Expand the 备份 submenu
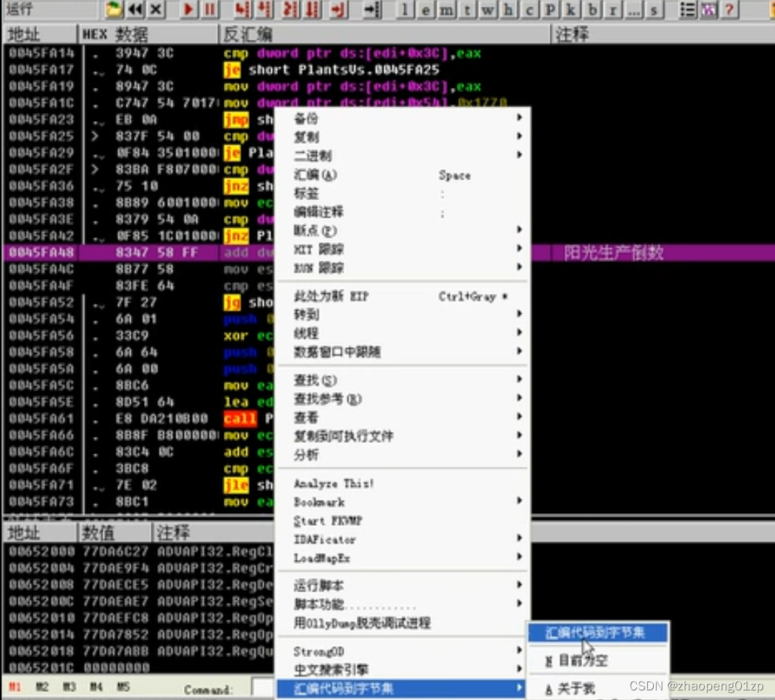This screenshot has height=700, width=775. [x=403, y=119]
